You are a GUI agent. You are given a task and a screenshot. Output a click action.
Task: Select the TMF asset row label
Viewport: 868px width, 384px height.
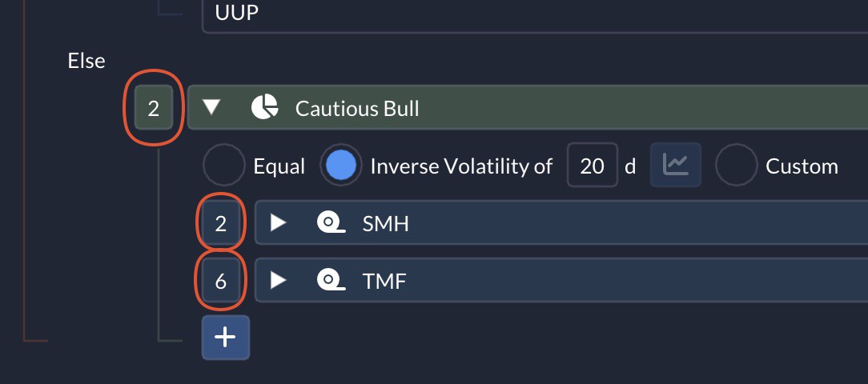click(384, 281)
